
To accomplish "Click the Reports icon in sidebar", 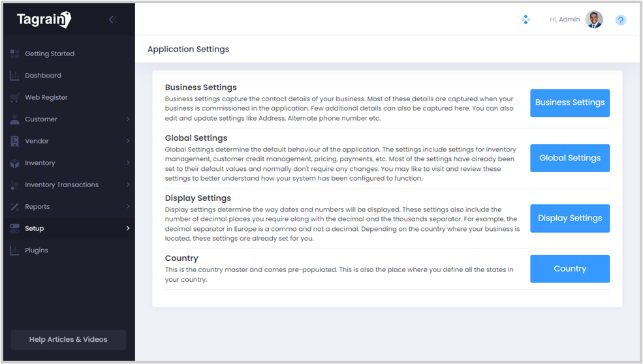I will pos(14,207).
